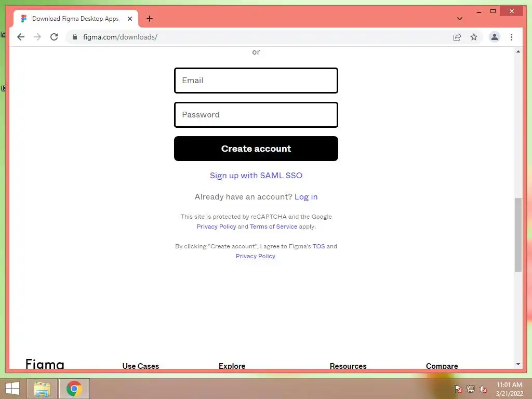Image resolution: width=532 pixels, height=399 pixels.
Task: Bookmark this page with the star icon
Action: pyautogui.click(x=474, y=37)
